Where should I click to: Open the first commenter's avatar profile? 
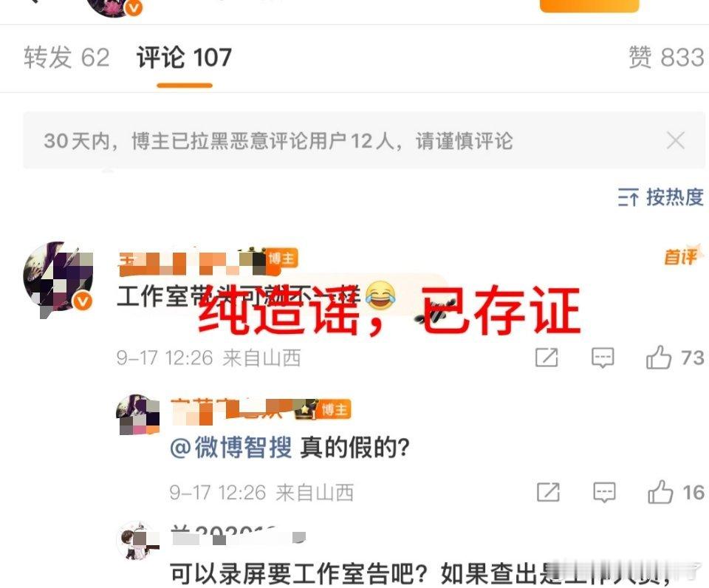tap(59, 278)
